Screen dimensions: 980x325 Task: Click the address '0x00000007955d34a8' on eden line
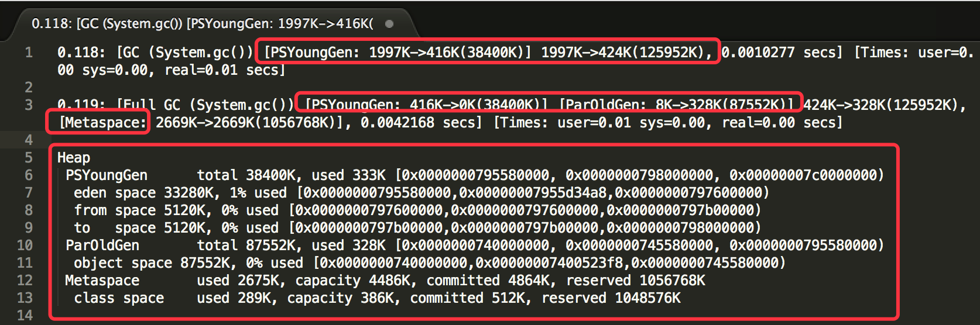(x=532, y=193)
